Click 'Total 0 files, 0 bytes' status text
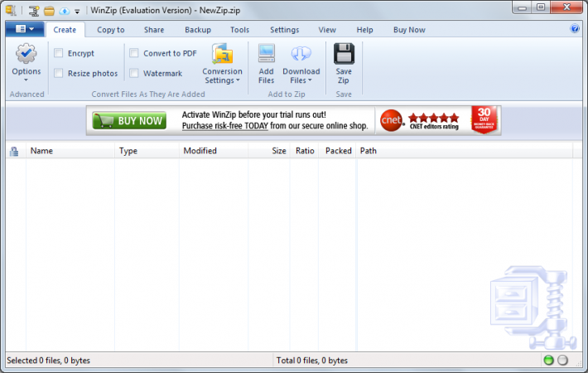 (312, 361)
